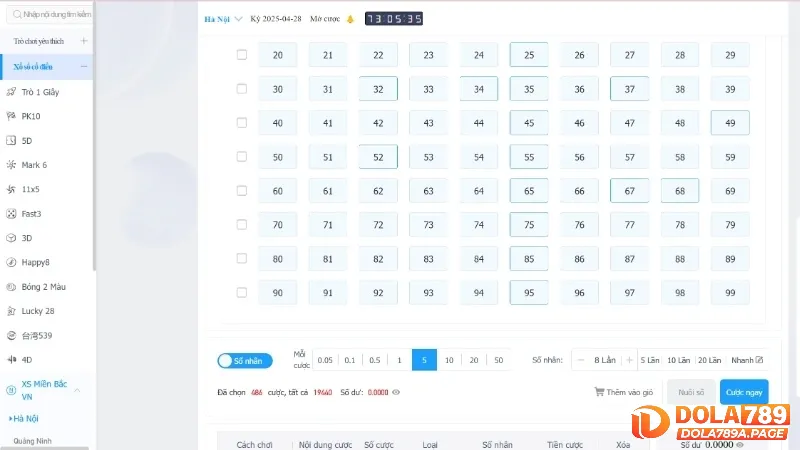Tick the checkbox for row 40-49

pos(242,122)
